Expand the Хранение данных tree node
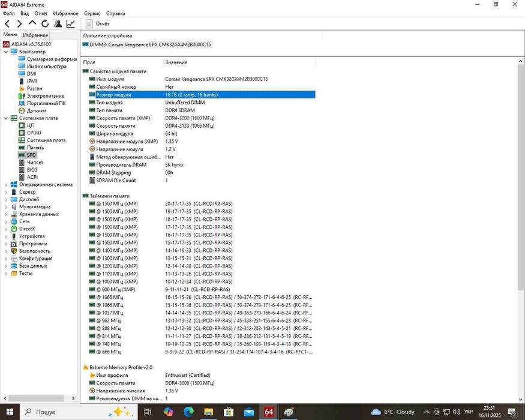This screenshot has width=525, height=420. (x=5, y=214)
